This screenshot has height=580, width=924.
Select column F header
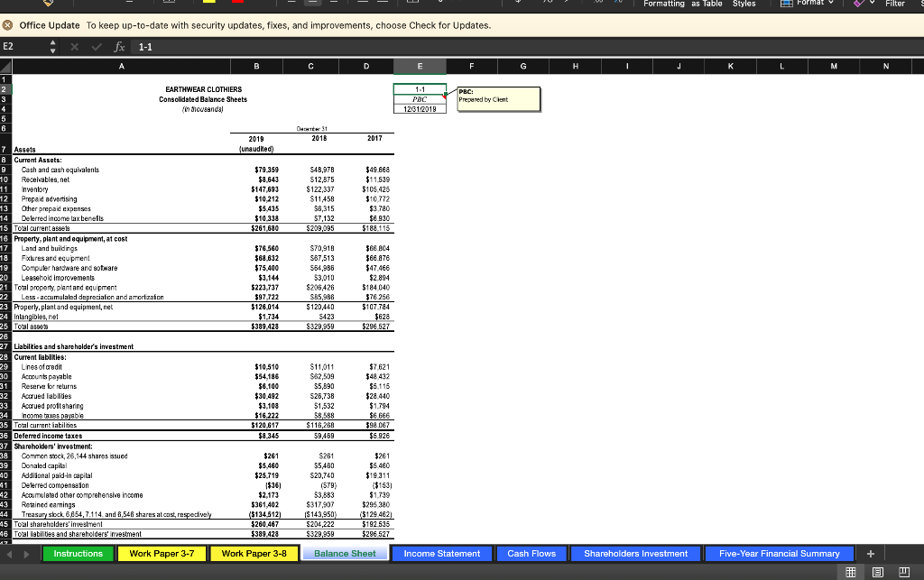click(x=471, y=67)
